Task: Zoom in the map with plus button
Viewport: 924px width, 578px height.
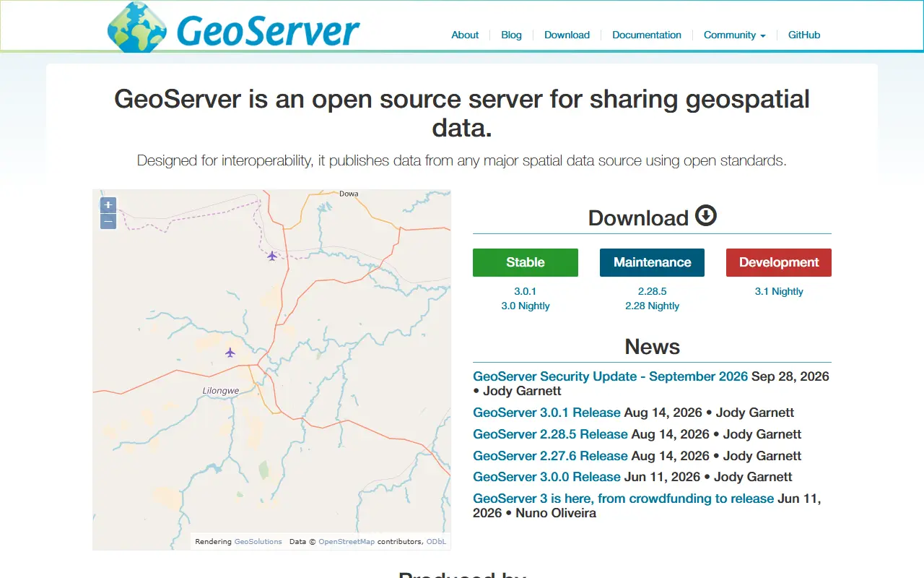Action: click(x=108, y=205)
